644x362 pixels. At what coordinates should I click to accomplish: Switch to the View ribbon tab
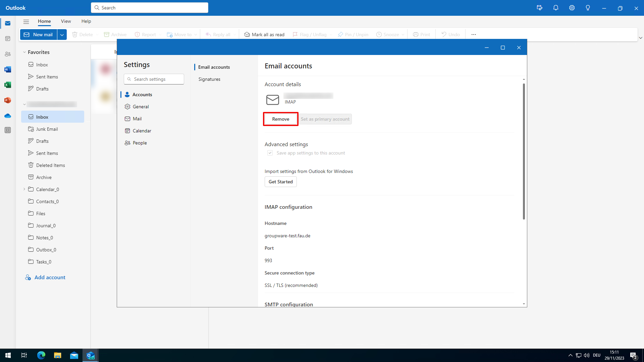click(x=66, y=21)
